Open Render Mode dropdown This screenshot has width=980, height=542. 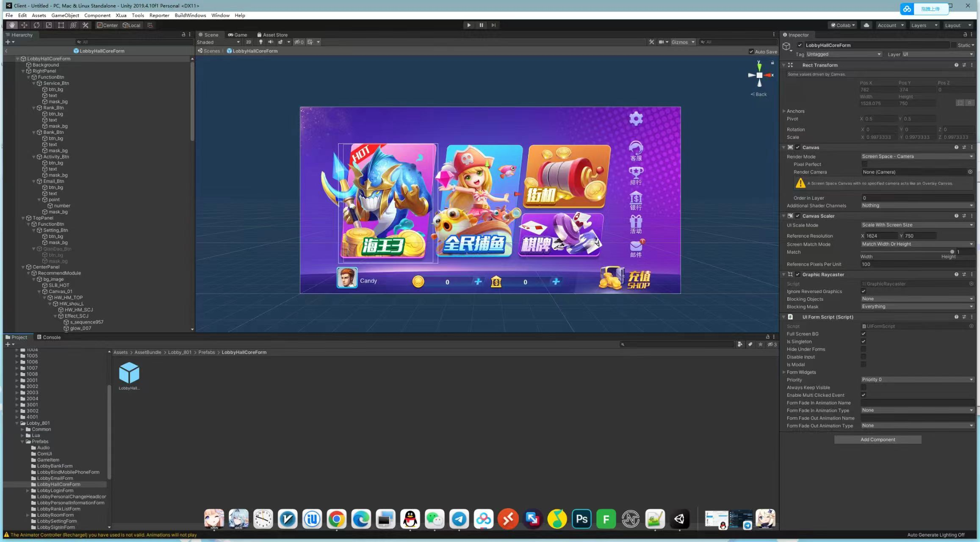point(915,156)
